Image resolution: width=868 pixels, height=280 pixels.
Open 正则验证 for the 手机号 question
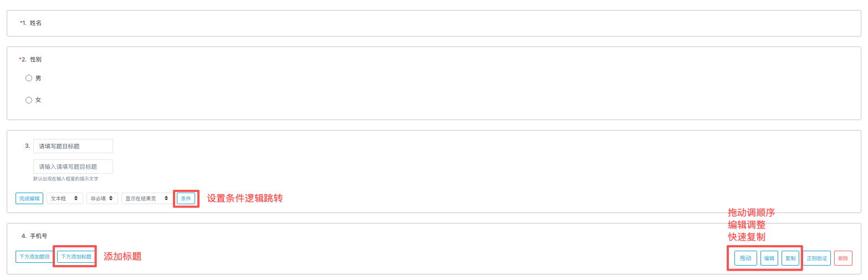tap(816, 258)
